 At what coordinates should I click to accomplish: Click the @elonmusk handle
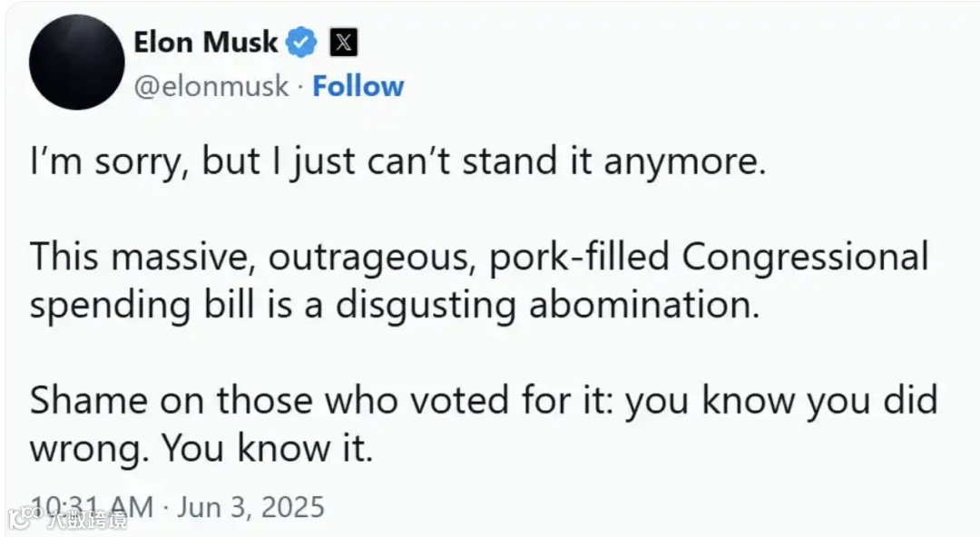click(x=211, y=86)
